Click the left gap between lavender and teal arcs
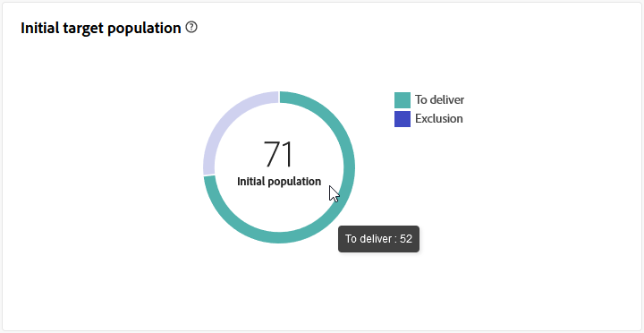Screen dimensions: 644x333 point(209,175)
